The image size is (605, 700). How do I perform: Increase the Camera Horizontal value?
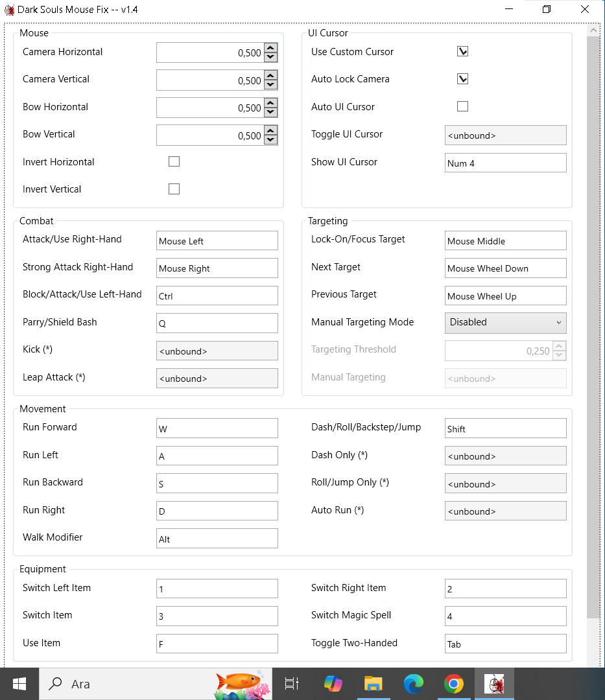[271, 48]
